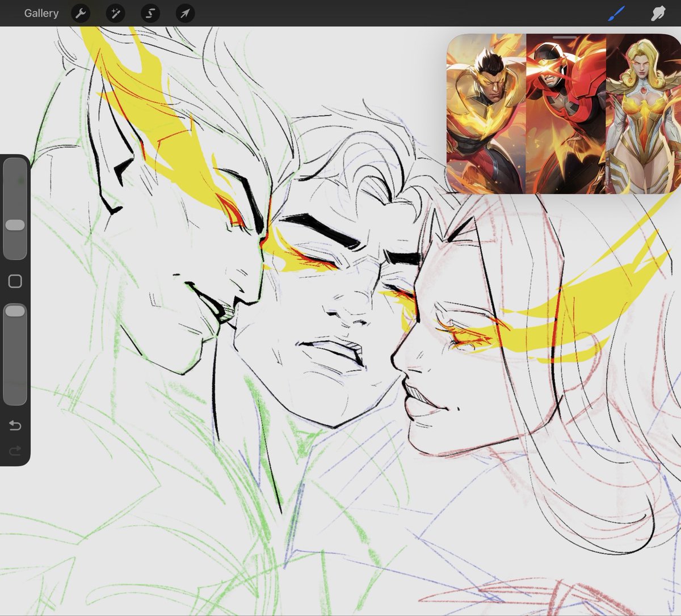Select the Brush tool
681x616 pixels.
pyautogui.click(x=616, y=13)
